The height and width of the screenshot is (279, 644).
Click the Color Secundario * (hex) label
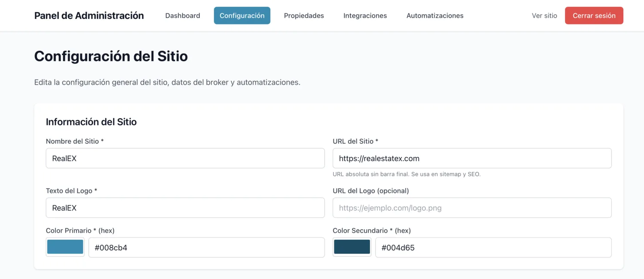coord(372,230)
